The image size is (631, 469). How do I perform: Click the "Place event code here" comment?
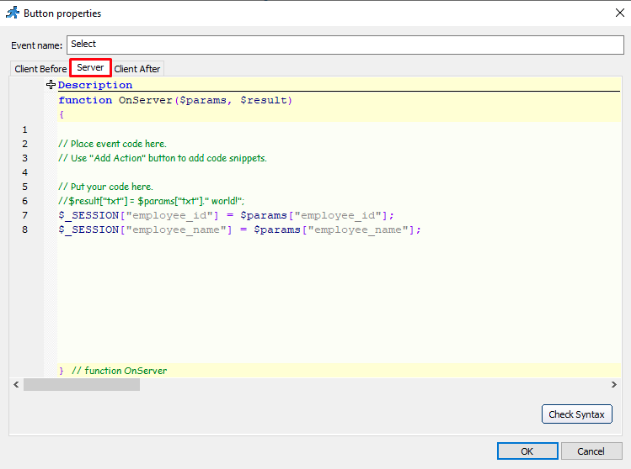pos(112,144)
